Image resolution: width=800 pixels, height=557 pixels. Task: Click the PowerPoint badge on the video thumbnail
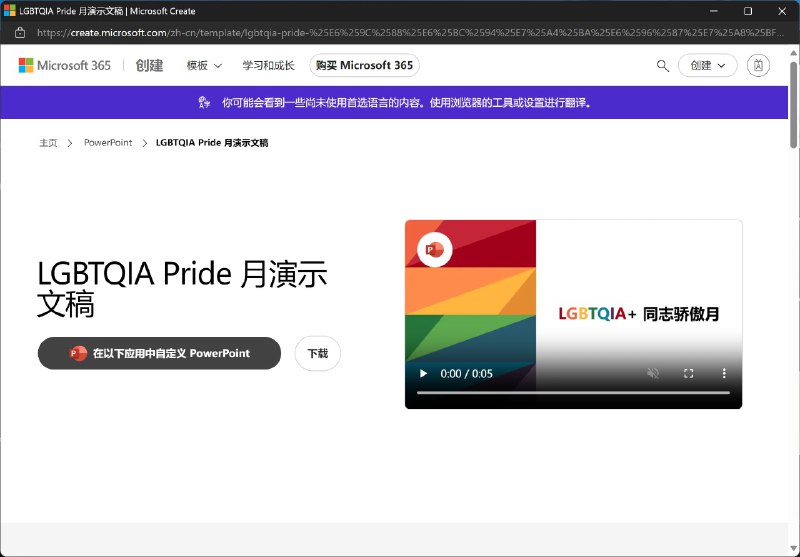click(x=434, y=251)
